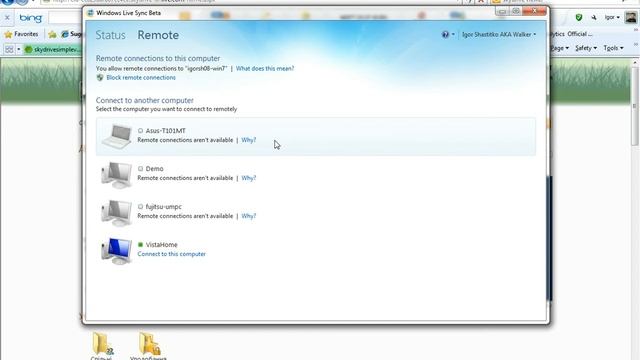The height and width of the screenshot is (360, 640).
Task: Select the Remote tab
Action: [158, 35]
